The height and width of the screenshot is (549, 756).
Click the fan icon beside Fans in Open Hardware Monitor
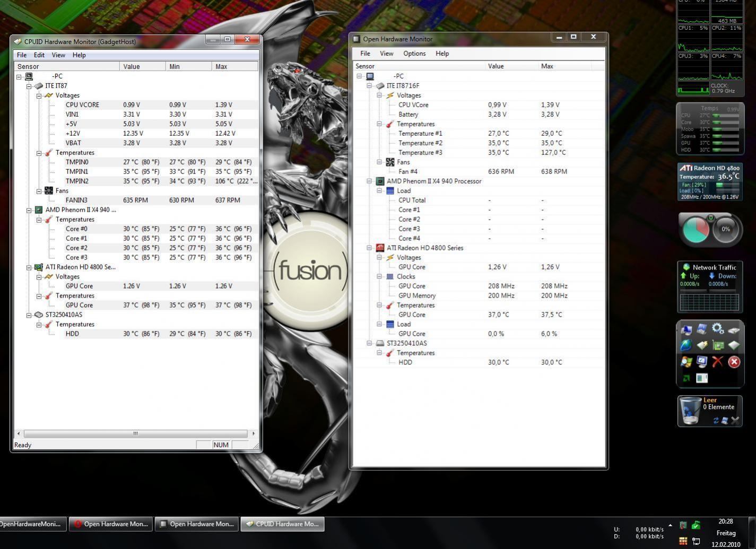point(390,162)
